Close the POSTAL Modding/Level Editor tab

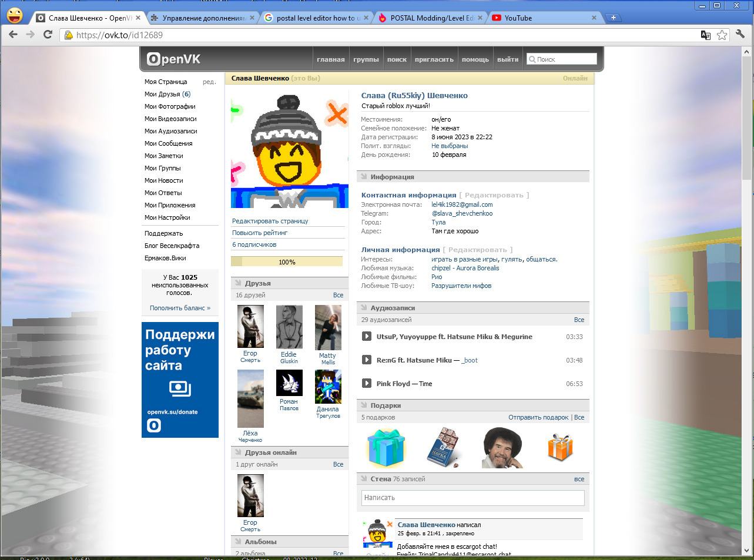click(480, 18)
